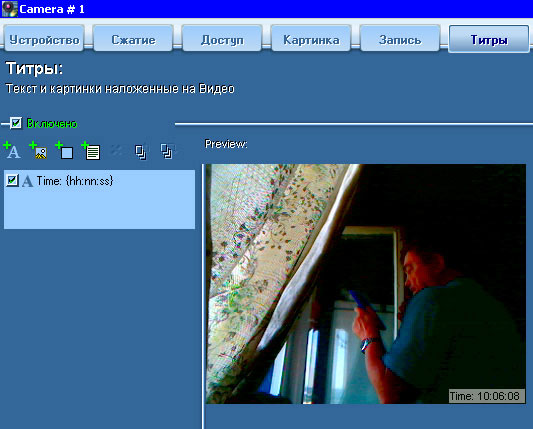
Task: Toggle the Включено checkbox
Action: 16,123
